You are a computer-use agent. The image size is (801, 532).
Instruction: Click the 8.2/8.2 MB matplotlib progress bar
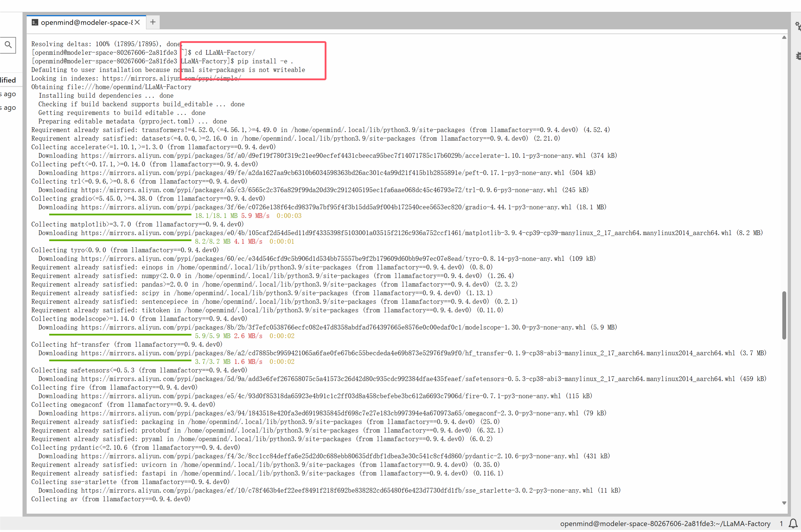120,241
